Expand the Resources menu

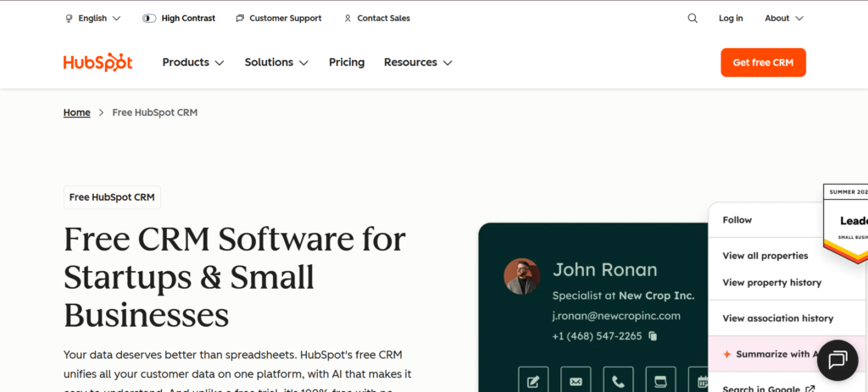[418, 63]
